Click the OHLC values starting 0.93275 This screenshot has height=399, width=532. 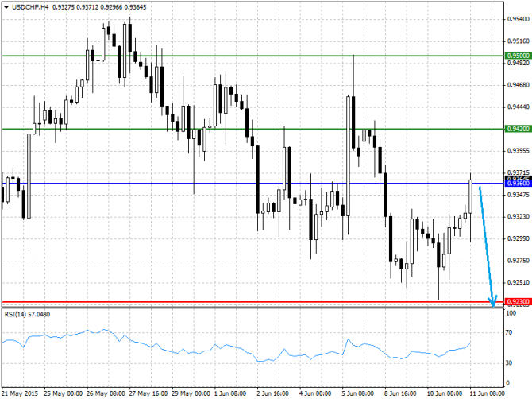pyautogui.click(x=99, y=7)
